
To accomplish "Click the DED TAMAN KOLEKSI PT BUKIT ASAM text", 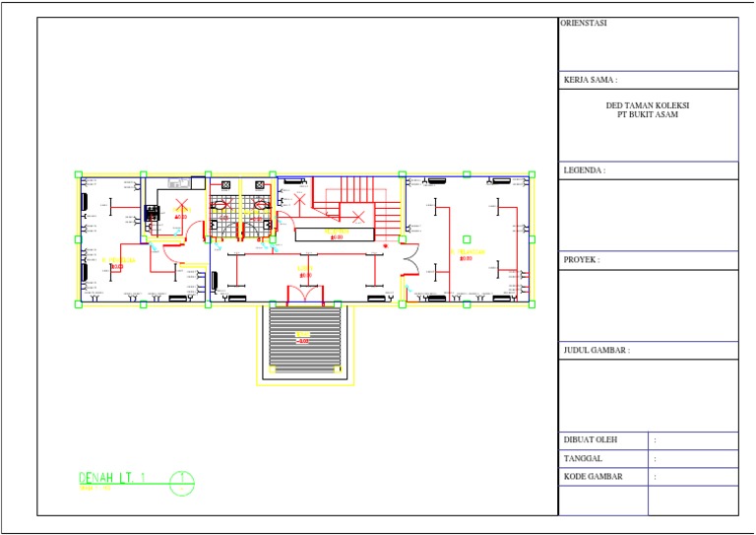I will (648, 110).
